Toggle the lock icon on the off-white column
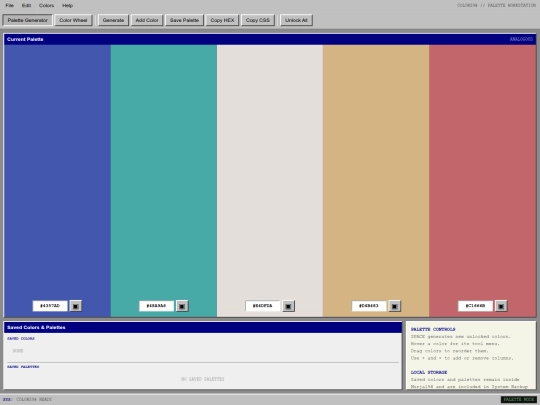 tap(289, 306)
